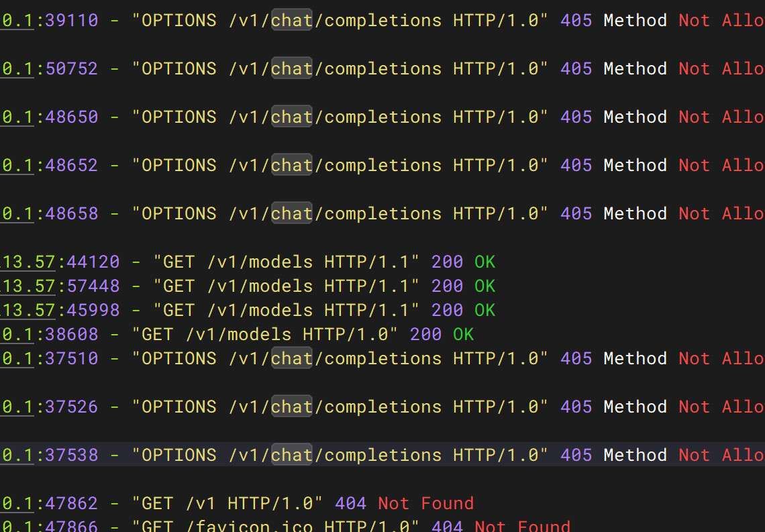The height and width of the screenshot is (532, 765).
Task: Click the underlined IP before port 39110
Action: (17, 21)
